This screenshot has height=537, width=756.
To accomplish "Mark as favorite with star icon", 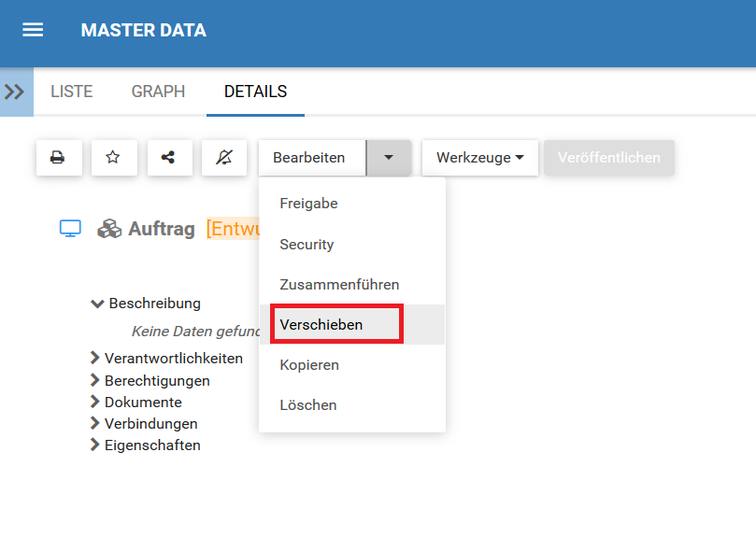I will coord(113,158).
